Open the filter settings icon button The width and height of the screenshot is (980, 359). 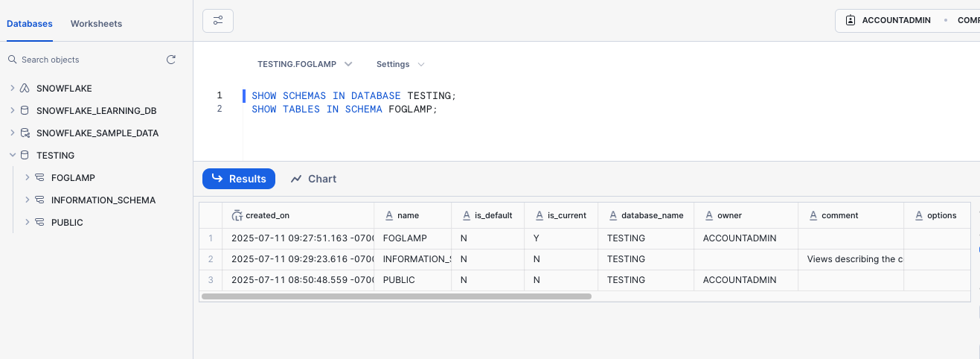click(218, 21)
